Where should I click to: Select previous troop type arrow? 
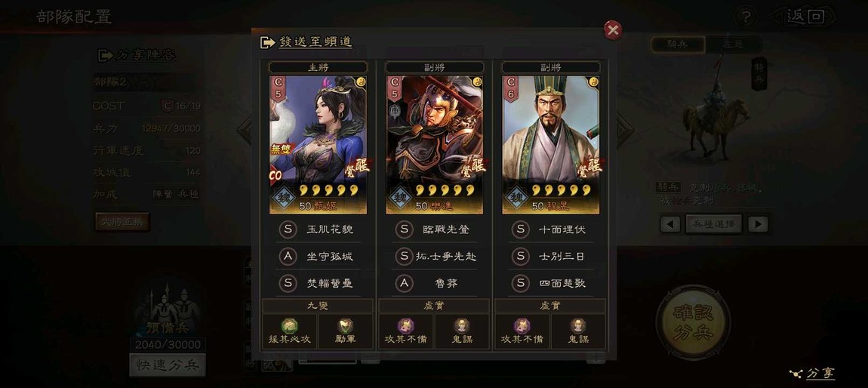tap(670, 224)
